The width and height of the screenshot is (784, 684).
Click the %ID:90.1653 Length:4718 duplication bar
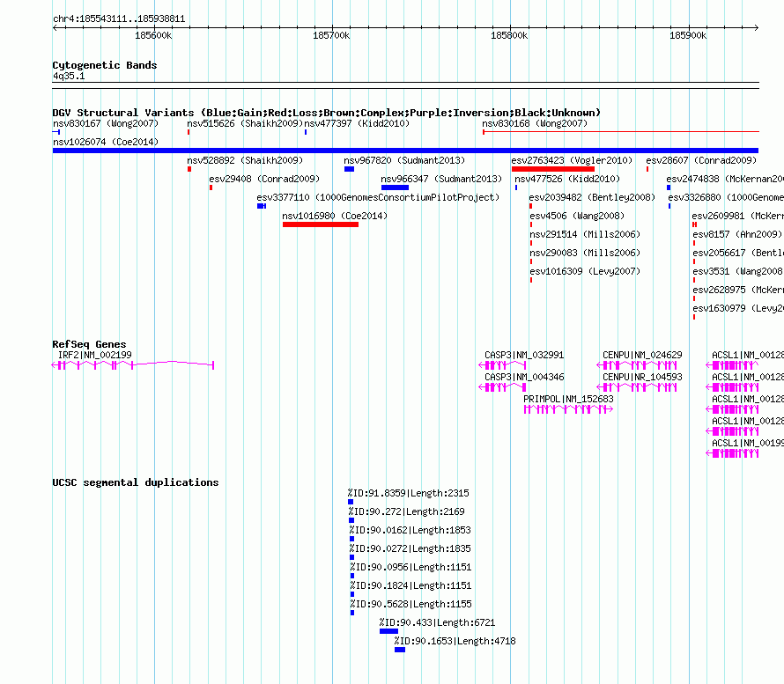(400, 650)
